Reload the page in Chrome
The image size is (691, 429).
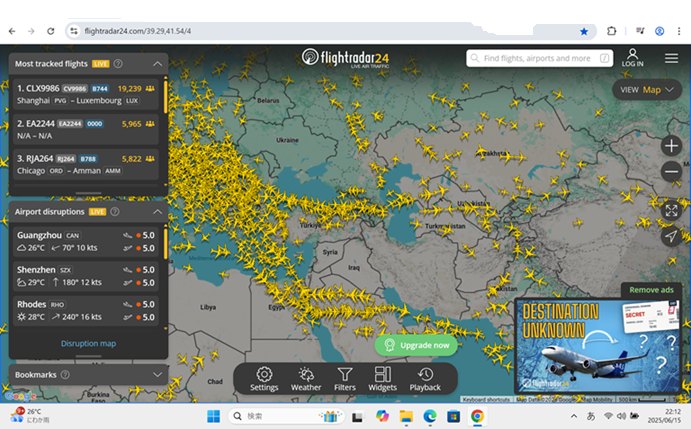pos(51,31)
